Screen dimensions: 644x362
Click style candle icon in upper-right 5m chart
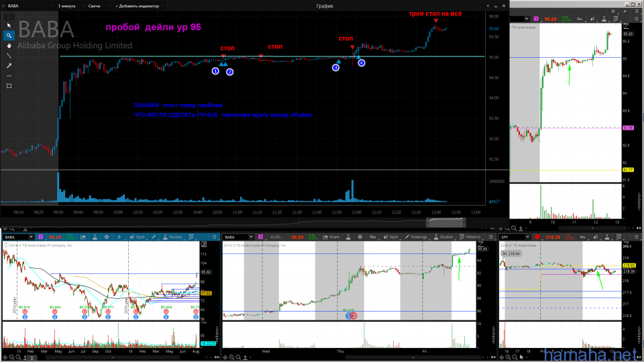point(592,19)
